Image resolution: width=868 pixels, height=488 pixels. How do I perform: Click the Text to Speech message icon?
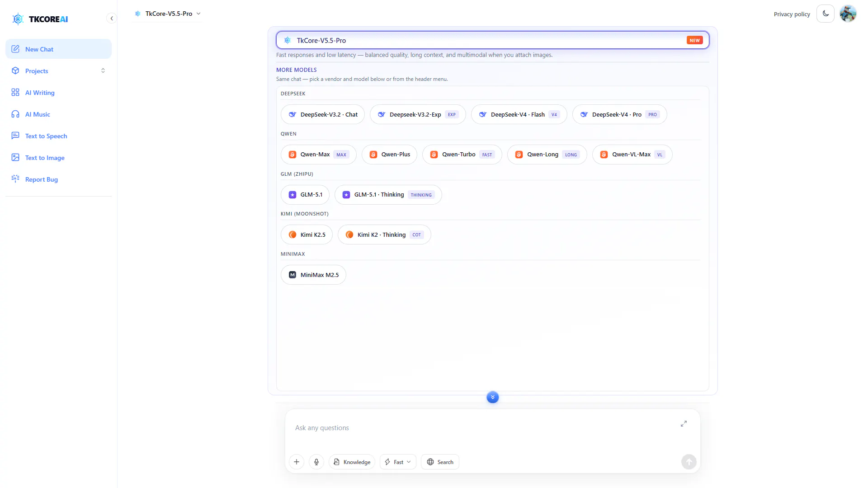(x=15, y=136)
